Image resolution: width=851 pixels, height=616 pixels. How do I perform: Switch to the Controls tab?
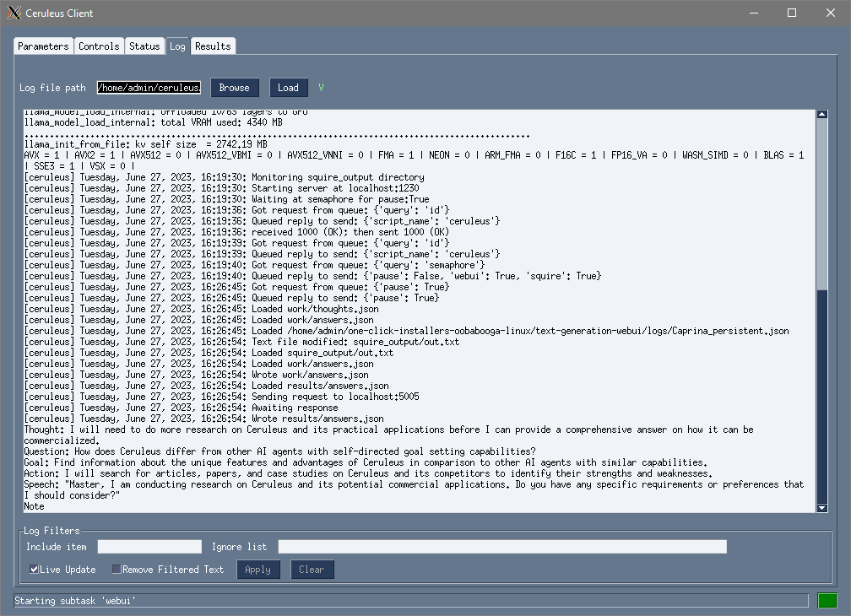tap(99, 46)
